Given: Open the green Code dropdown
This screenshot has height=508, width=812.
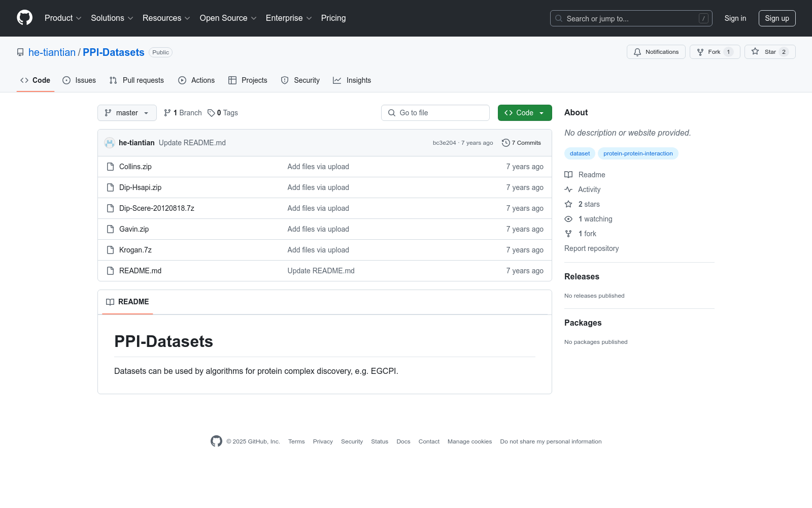Looking at the screenshot, I should [525, 113].
